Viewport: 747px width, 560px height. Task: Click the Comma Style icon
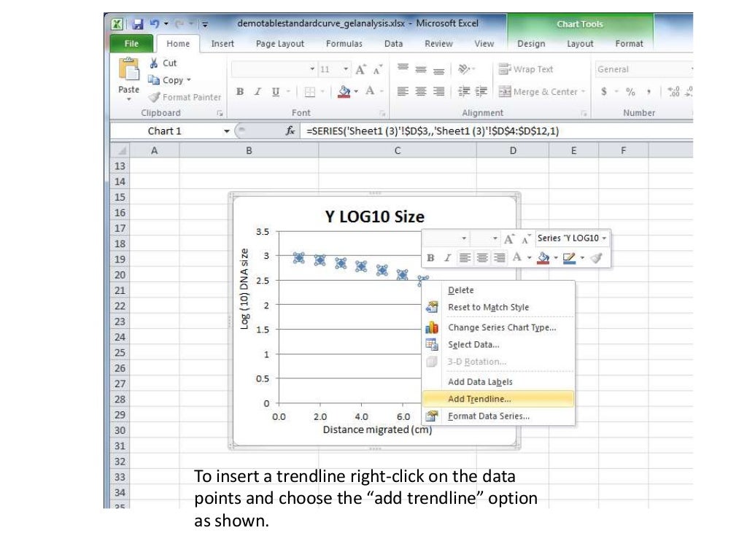(649, 91)
